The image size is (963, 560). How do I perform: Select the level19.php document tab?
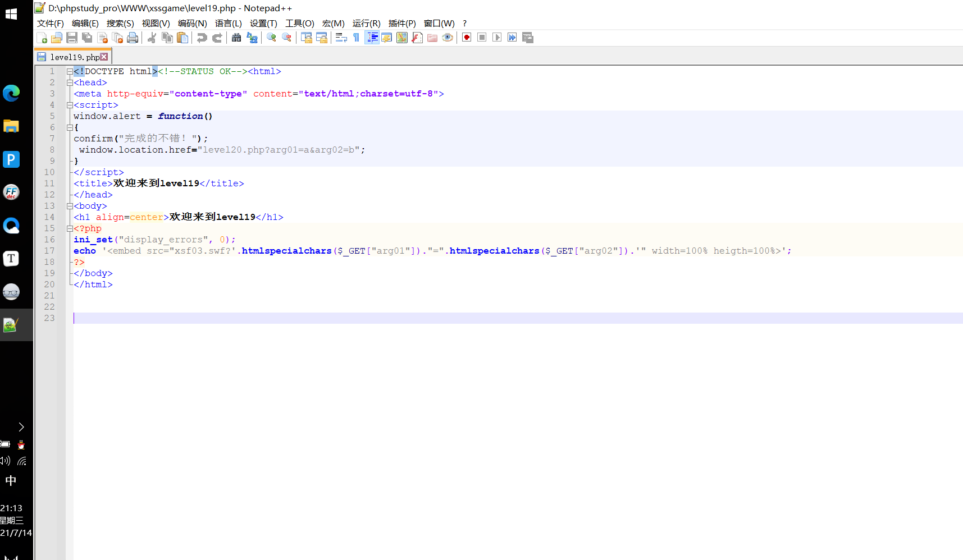point(73,57)
